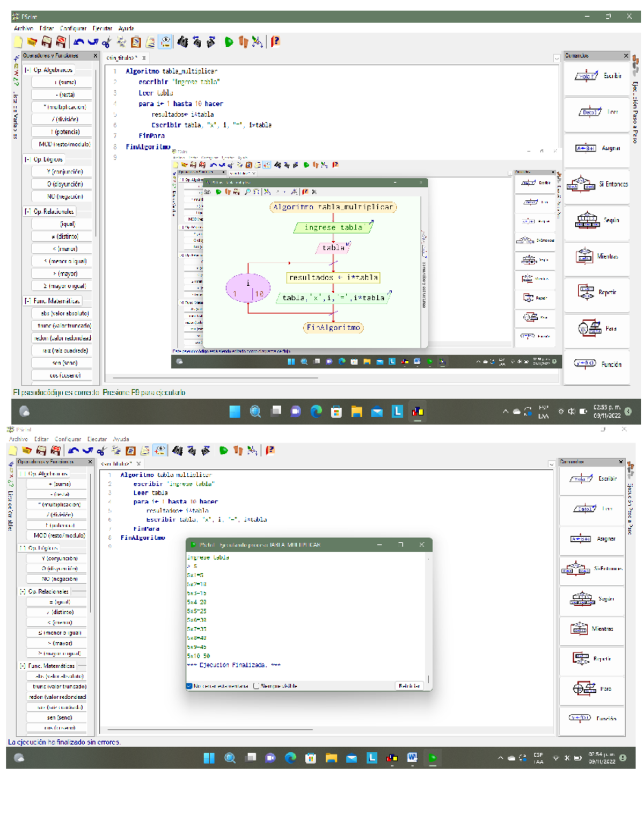This screenshot has width=644, height=834.
Task: Uncheck the 'No cerrar esta ventana' checkbox
Action: [189, 686]
